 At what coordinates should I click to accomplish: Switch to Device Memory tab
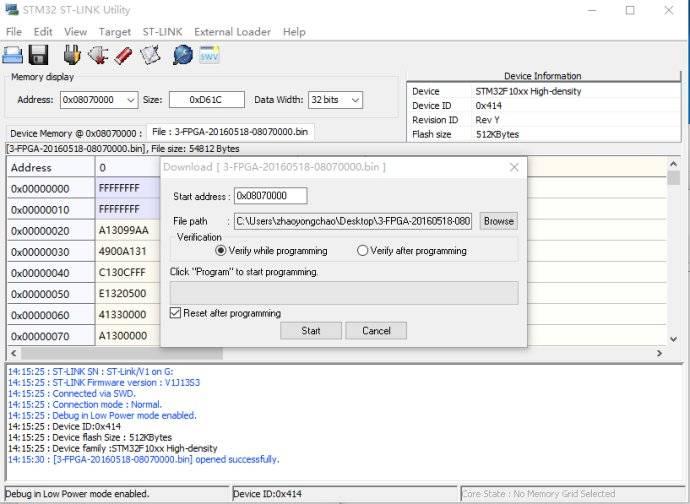pos(76,133)
